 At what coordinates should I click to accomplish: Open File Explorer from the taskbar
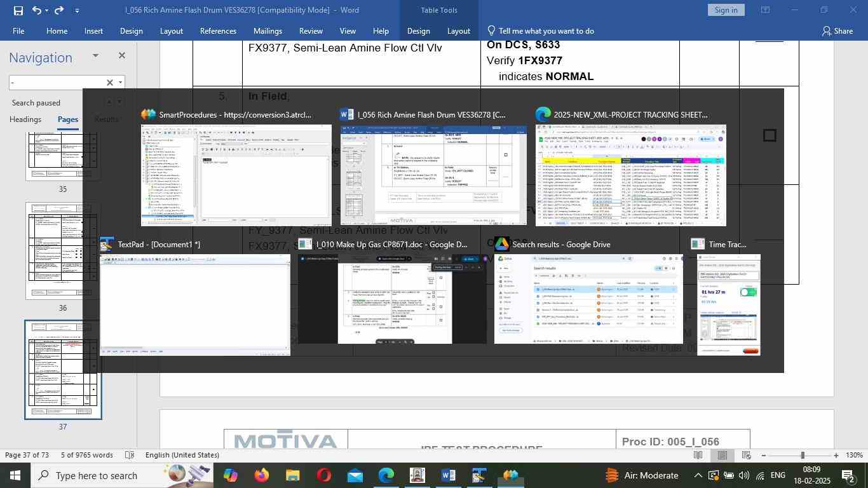tap(292, 475)
